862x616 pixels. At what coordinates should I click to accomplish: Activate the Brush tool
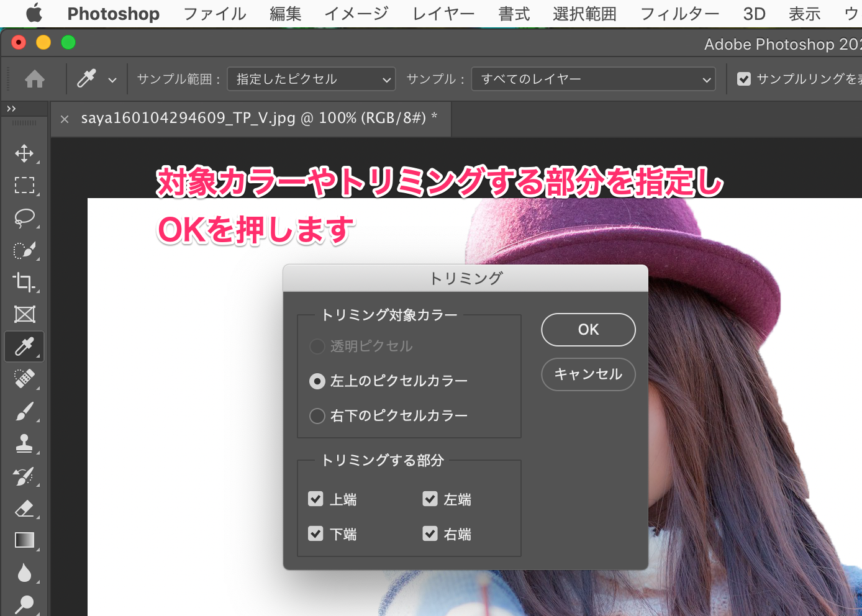24,411
